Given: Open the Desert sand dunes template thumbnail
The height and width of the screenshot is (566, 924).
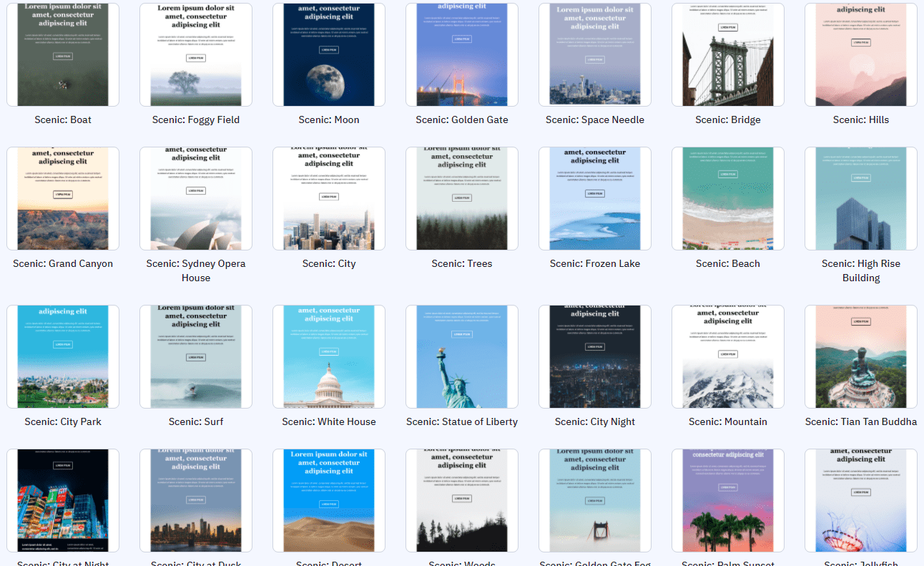Looking at the screenshot, I should [329, 501].
